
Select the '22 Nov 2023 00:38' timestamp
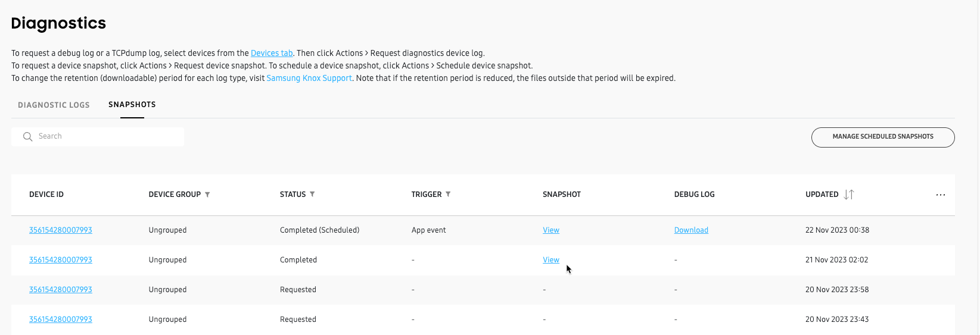[x=837, y=230]
